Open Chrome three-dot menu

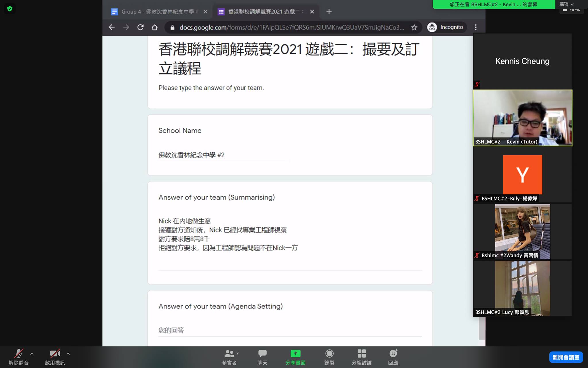[x=476, y=27]
